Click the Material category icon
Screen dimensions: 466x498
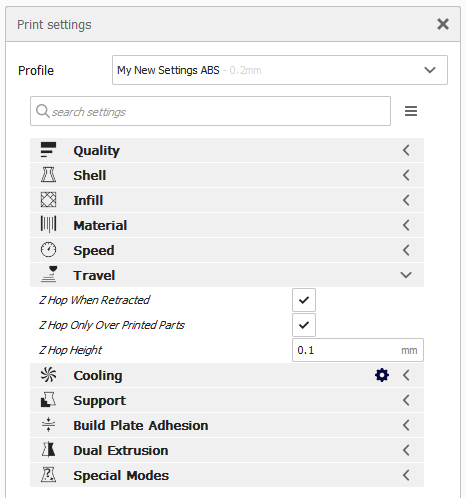48,224
